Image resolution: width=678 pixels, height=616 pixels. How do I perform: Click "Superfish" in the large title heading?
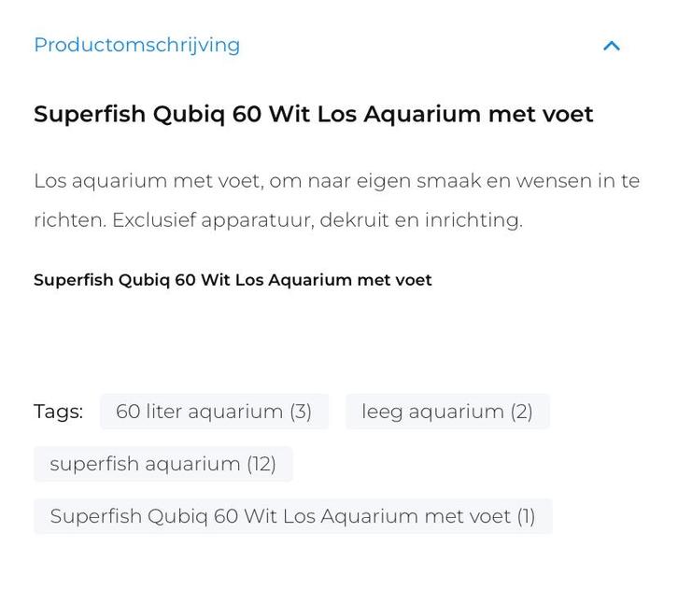[x=90, y=115]
